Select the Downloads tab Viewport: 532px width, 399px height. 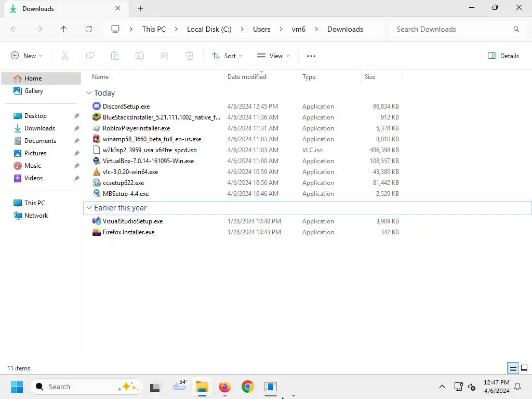tap(66, 8)
